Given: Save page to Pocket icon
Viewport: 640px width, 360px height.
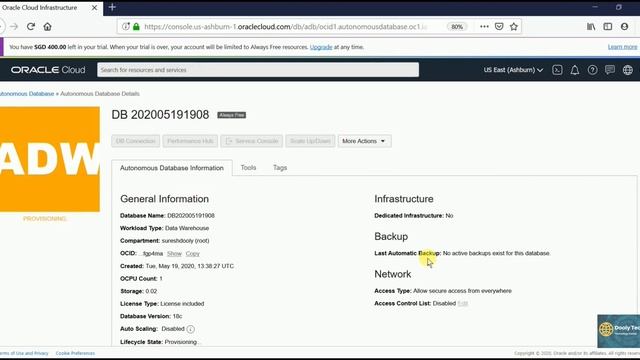Looking at the screenshot, I should 499,27.
